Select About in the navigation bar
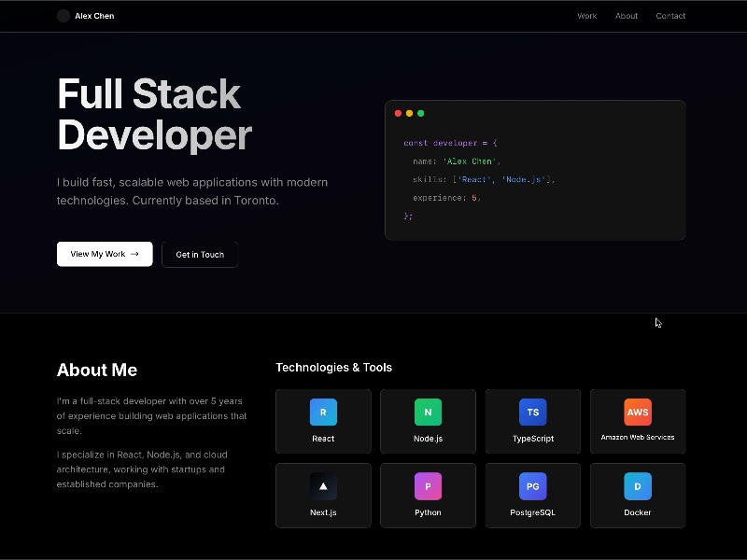Image resolution: width=747 pixels, height=560 pixels. pos(627,16)
